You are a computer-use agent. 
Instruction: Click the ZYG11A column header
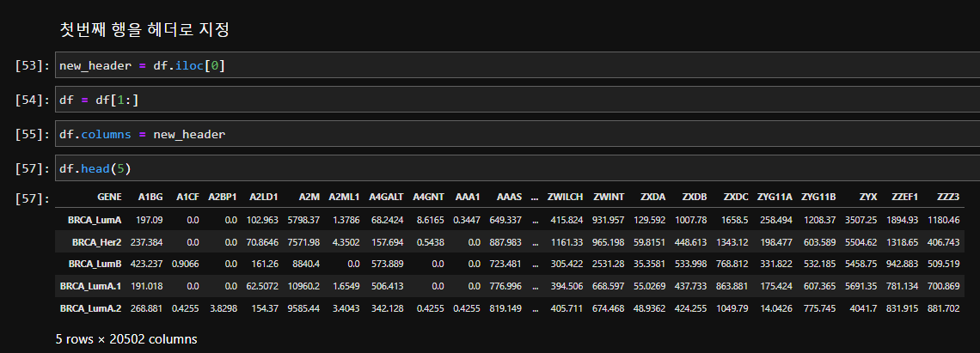tap(775, 197)
